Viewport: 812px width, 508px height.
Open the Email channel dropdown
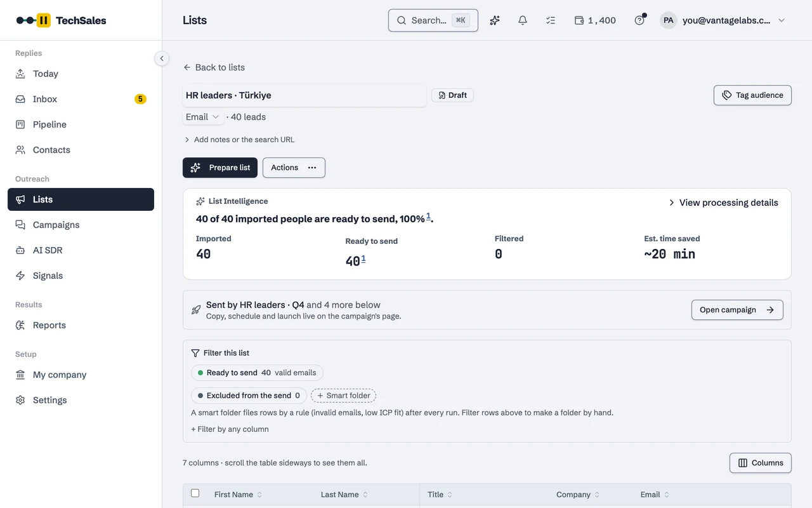click(x=203, y=117)
